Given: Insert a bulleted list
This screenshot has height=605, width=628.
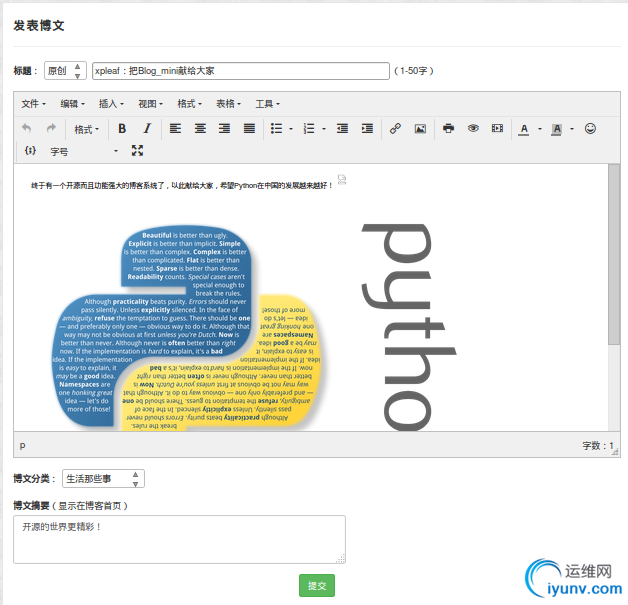Looking at the screenshot, I should tap(276, 129).
